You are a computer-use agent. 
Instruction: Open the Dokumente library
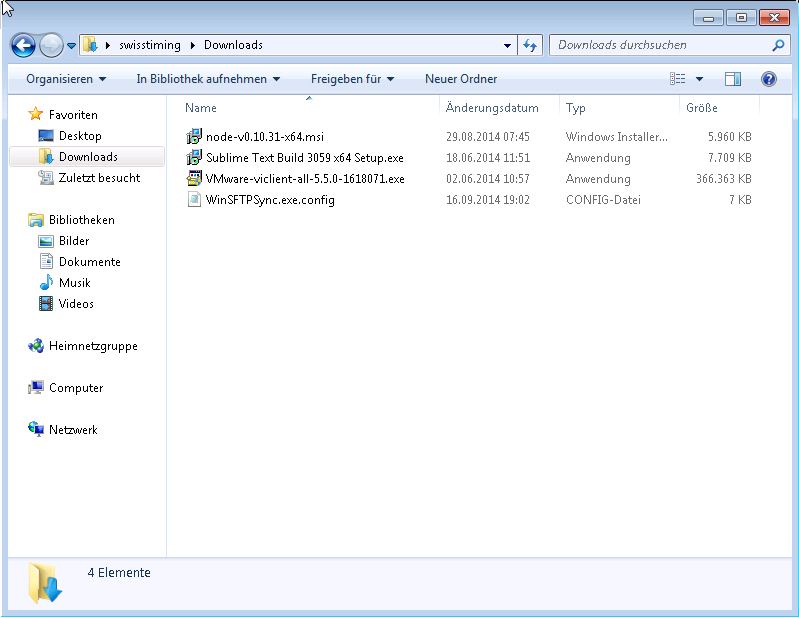tap(90, 262)
